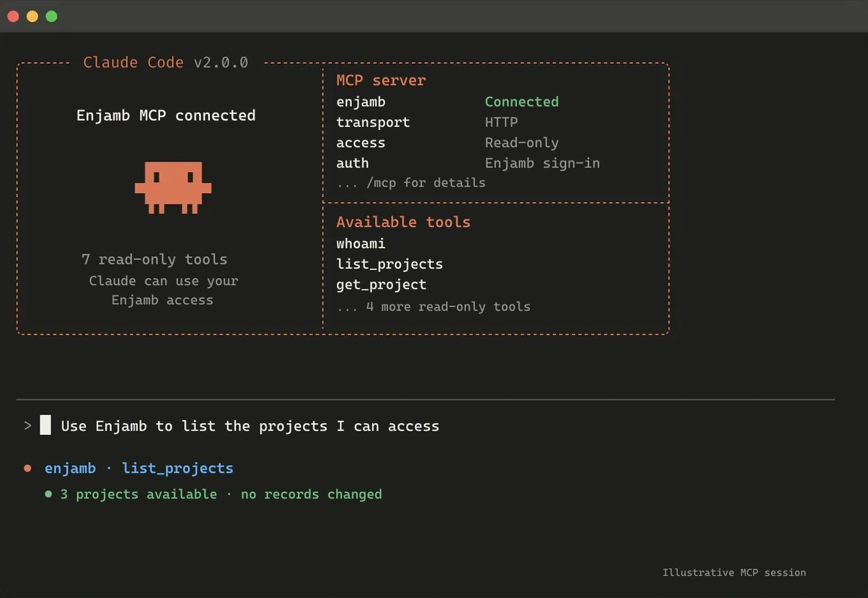This screenshot has height=598, width=868.
Task: Click the '... /mcp for details' hint
Action: point(411,183)
